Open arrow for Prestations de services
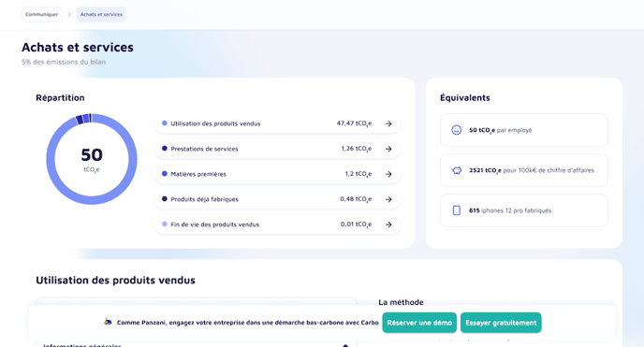The height and width of the screenshot is (347, 644). tap(388, 149)
